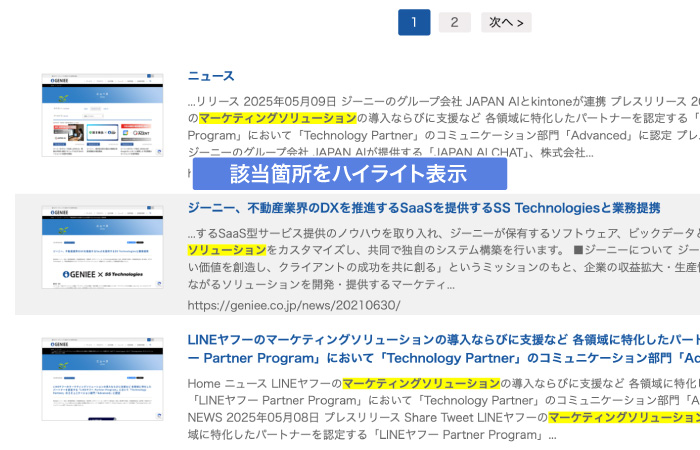Click snippet line 'ながるソリューションを開発・提供するマーケティ...'
700x450 pixels.
point(321,284)
